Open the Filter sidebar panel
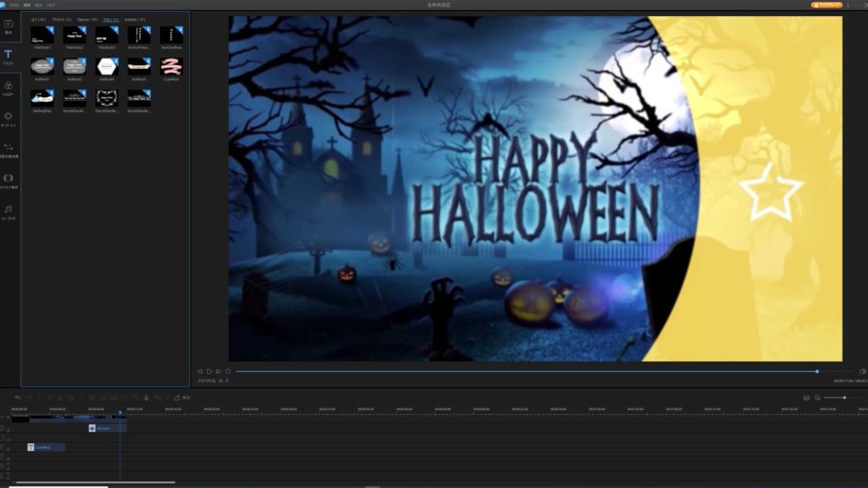This screenshot has height=488, width=868. (8, 88)
